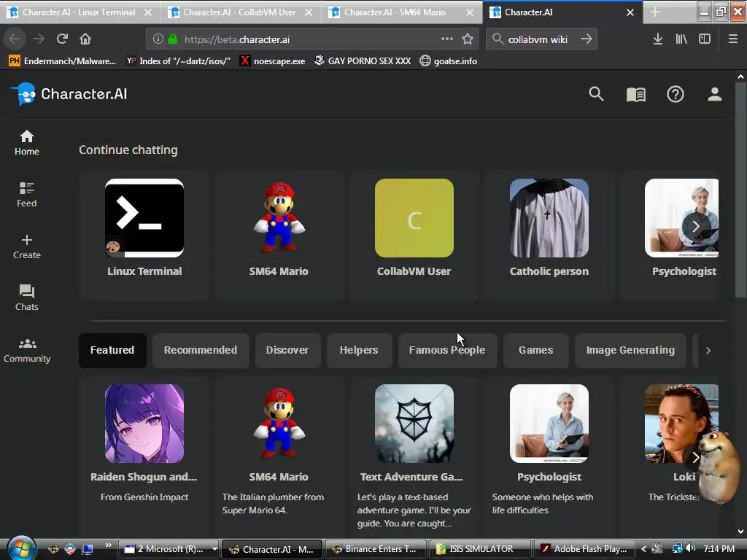Screen dimensions: 747x560
Task: Click the Character.AI logo
Action: pos(69,94)
